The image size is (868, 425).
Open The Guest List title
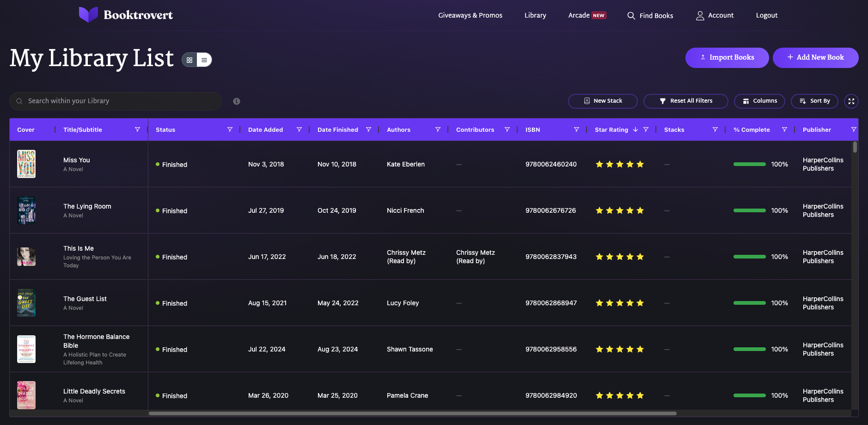pyautogui.click(x=85, y=299)
